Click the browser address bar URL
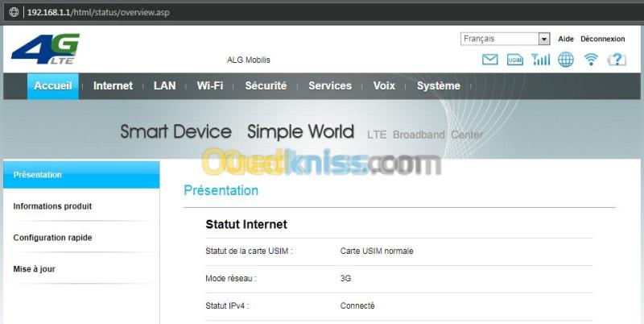644x324 pixels. click(x=98, y=12)
